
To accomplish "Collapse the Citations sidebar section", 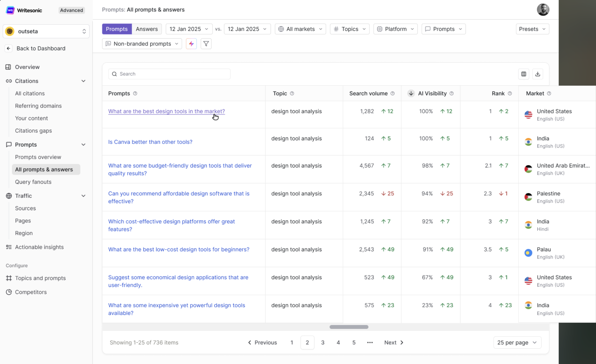I will pos(83,81).
